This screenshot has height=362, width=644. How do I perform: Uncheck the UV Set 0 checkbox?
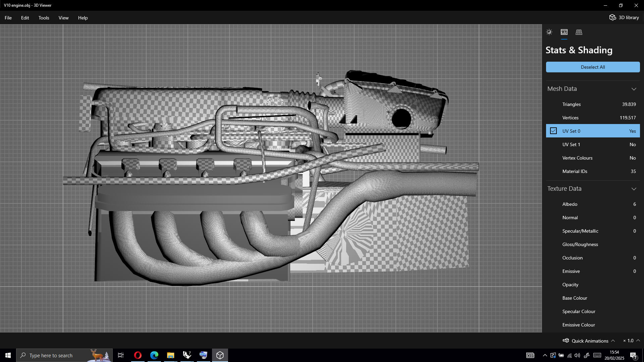553,131
